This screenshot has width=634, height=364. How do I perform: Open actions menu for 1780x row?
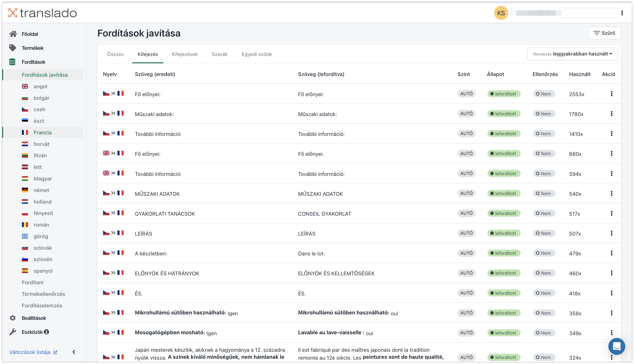pos(611,114)
